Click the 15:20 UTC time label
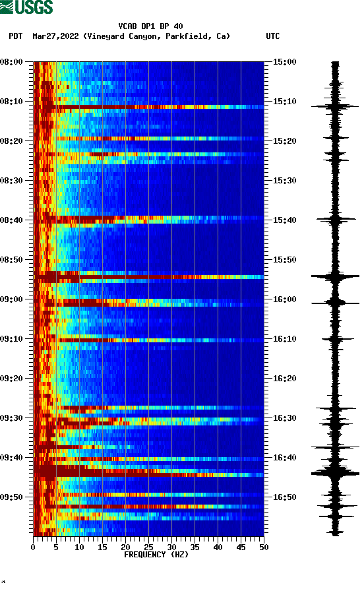 pyautogui.click(x=284, y=141)
